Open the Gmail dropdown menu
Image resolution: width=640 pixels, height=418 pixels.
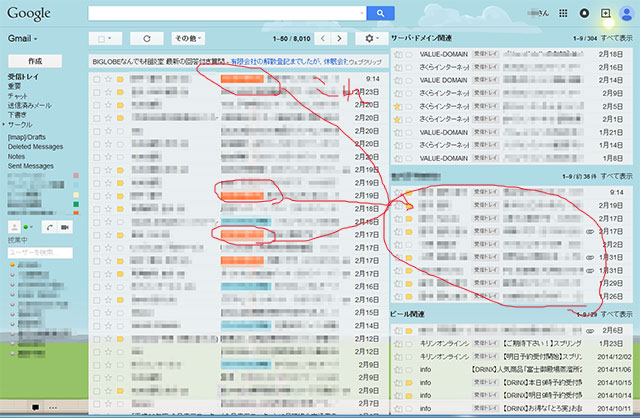(22, 38)
